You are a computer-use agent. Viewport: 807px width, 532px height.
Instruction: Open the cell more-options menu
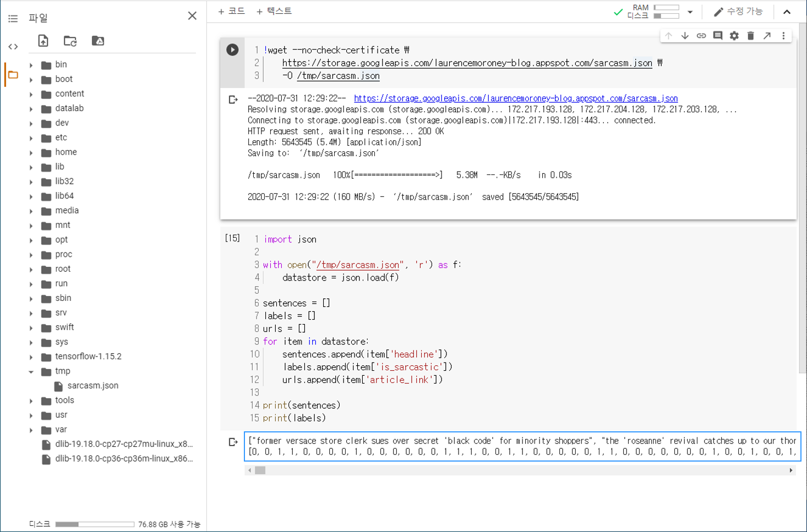(783, 36)
